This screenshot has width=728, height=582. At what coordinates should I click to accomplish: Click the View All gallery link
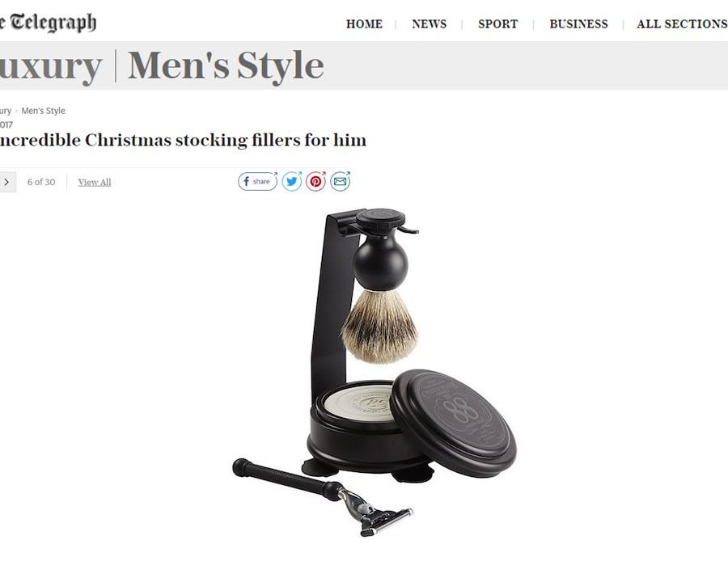pyautogui.click(x=95, y=182)
